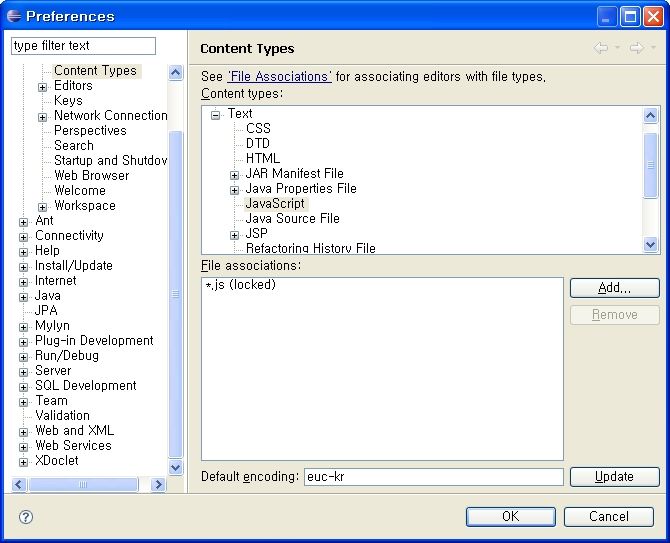Expand the XDoclet node
Screen dimensions: 670x543
[24, 462]
